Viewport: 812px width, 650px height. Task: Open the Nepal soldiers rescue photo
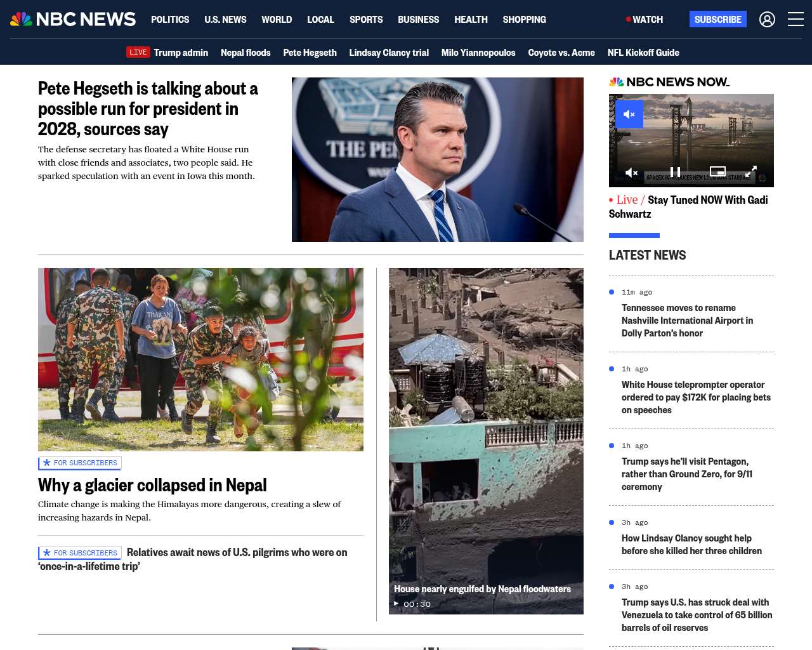(x=200, y=359)
